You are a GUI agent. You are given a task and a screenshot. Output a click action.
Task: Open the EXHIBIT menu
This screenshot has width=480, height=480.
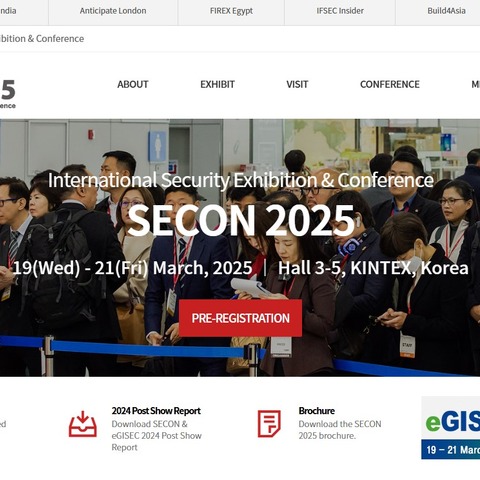tap(217, 84)
